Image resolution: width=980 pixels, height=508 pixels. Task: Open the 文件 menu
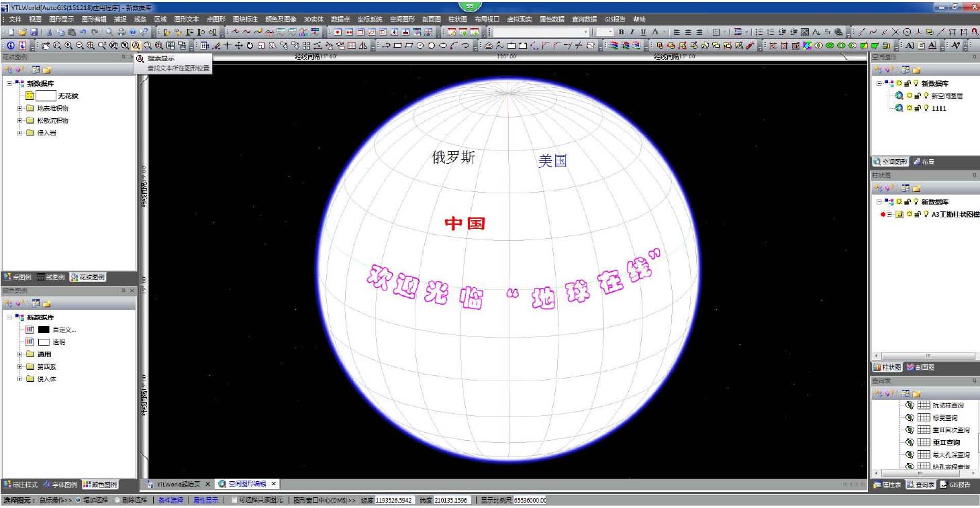(15, 19)
